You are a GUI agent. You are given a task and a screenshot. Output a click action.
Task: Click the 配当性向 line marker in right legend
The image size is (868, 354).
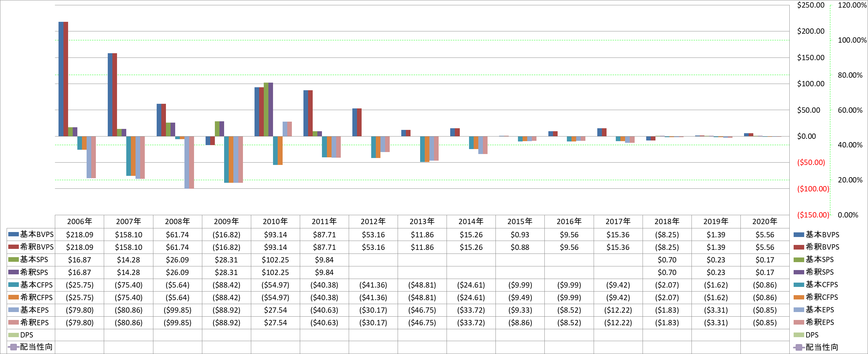pyautogui.click(x=799, y=347)
